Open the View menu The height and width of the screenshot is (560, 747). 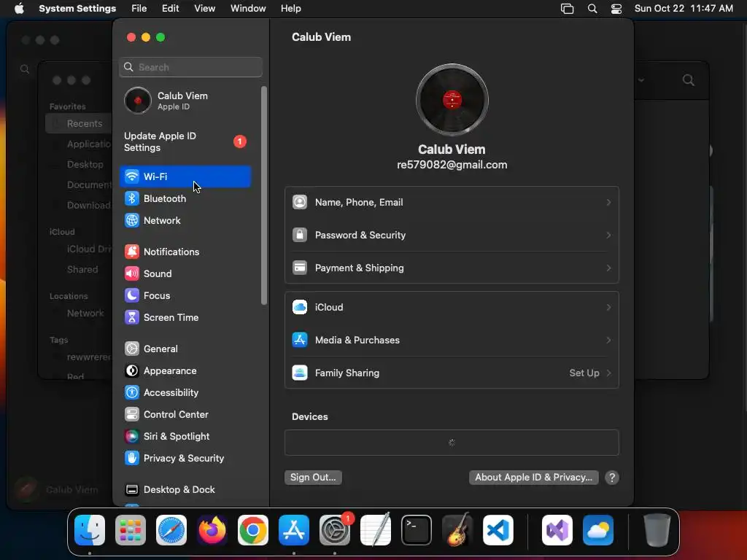pyautogui.click(x=204, y=8)
